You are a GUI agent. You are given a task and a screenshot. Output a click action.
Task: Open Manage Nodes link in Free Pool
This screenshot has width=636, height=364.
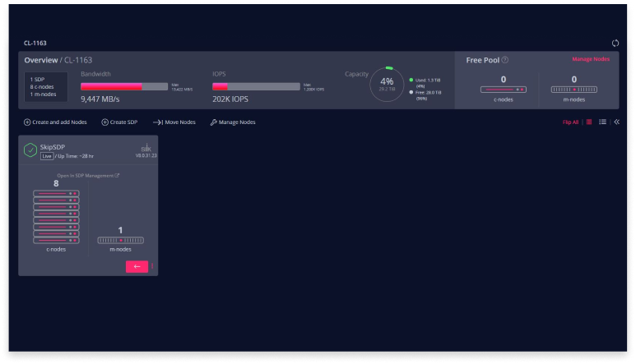[591, 59]
